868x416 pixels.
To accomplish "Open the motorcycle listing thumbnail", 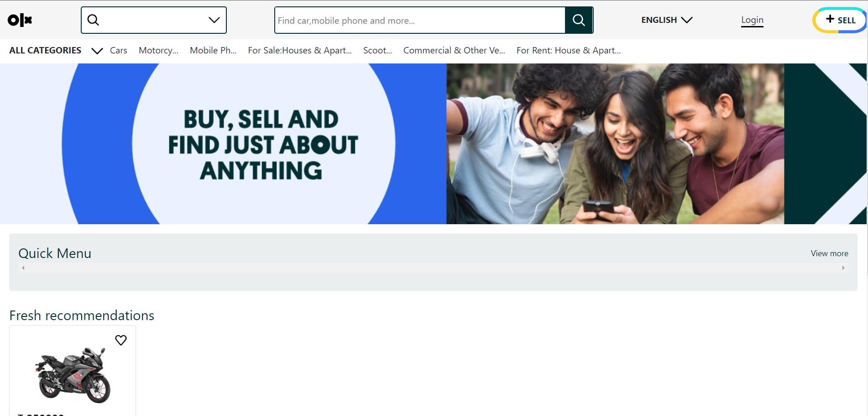I will tap(73, 374).
